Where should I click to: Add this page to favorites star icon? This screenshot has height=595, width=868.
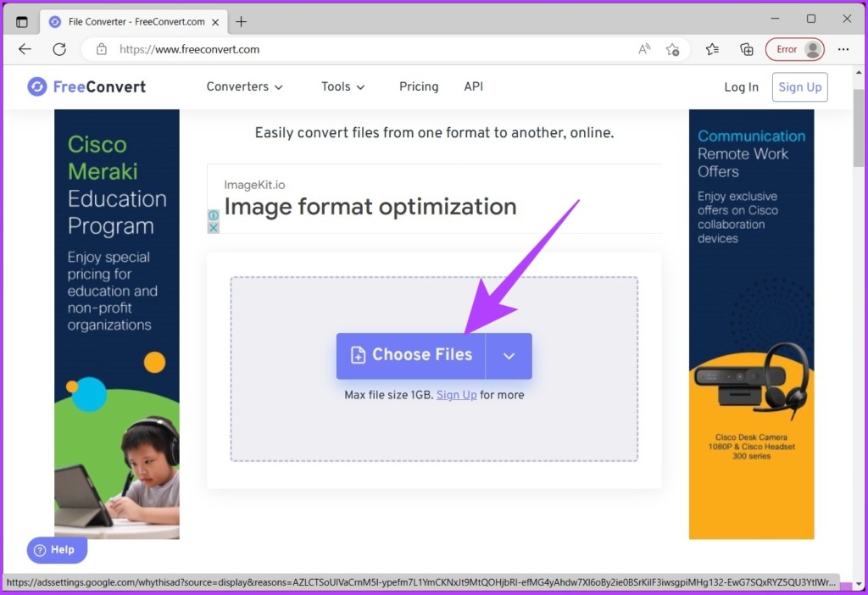(x=672, y=49)
